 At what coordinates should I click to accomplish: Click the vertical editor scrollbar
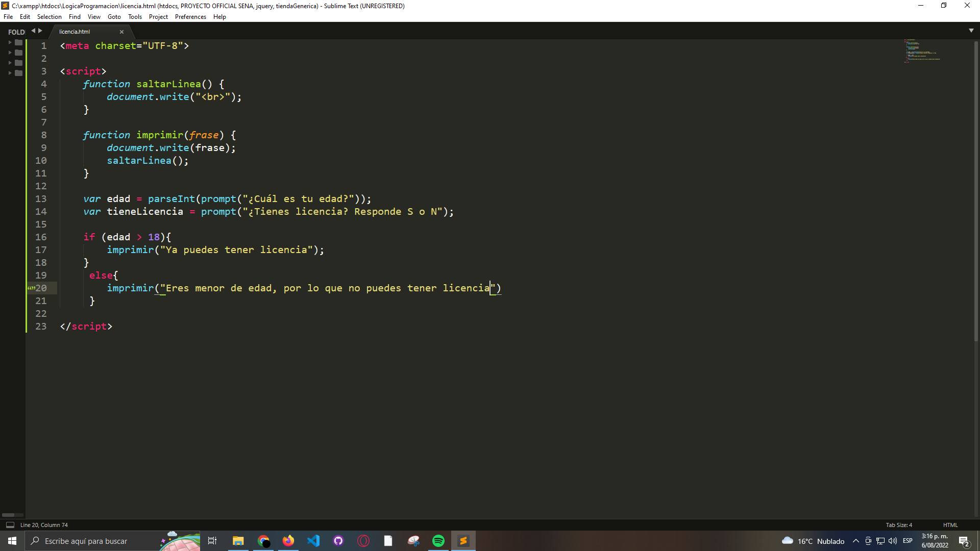[976, 191]
